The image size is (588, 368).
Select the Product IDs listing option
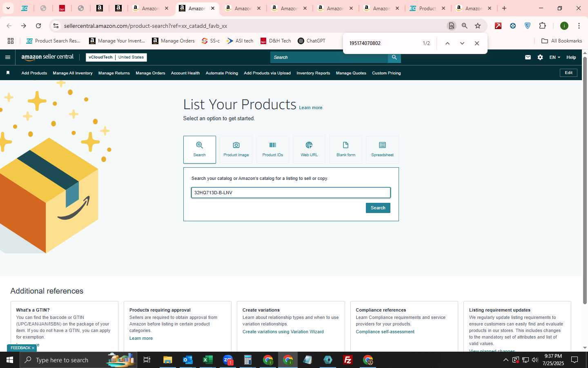[272, 150]
